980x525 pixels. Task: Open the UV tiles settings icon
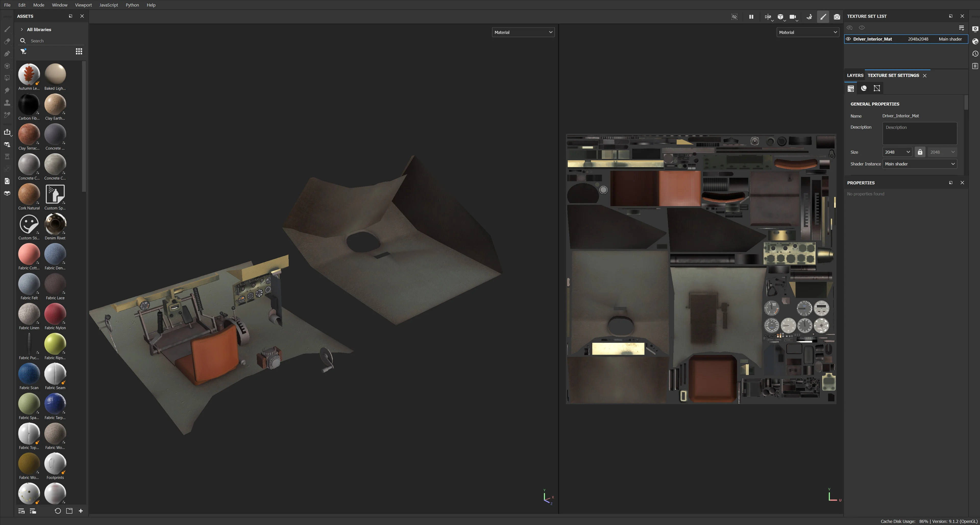[877, 88]
